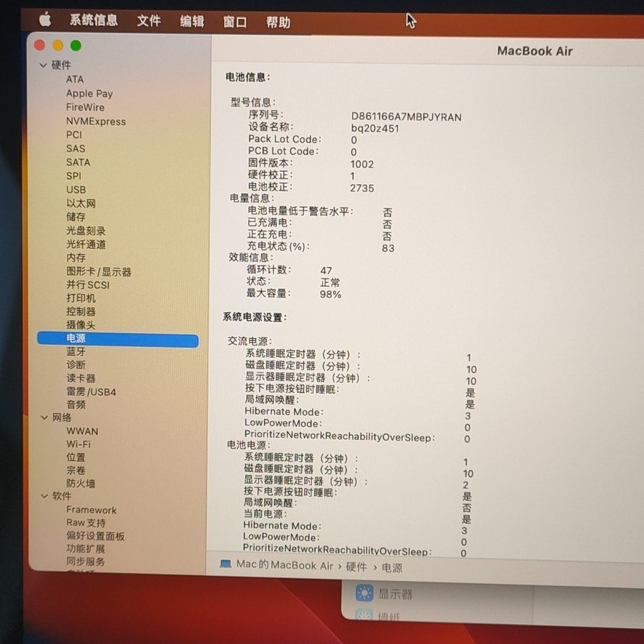Click the 充电状态 value 83
Image resolution: width=644 pixels, height=644 pixels.
point(388,248)
